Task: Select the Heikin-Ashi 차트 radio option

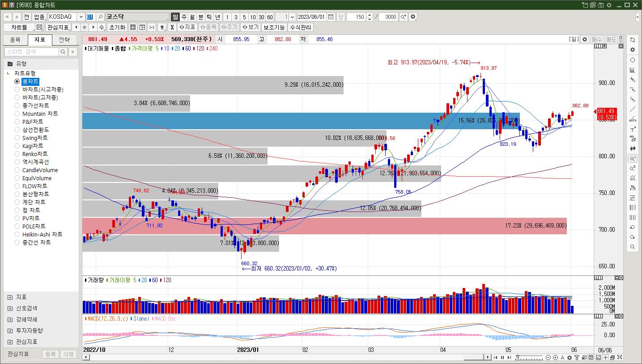Action: pos(17,234)
